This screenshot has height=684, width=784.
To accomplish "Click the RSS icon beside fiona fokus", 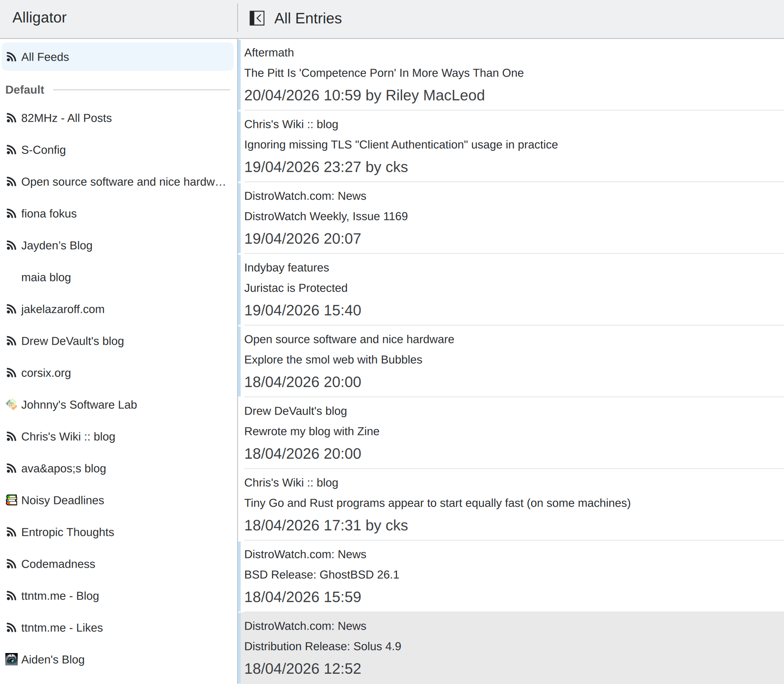I will [x=12, y=214].
